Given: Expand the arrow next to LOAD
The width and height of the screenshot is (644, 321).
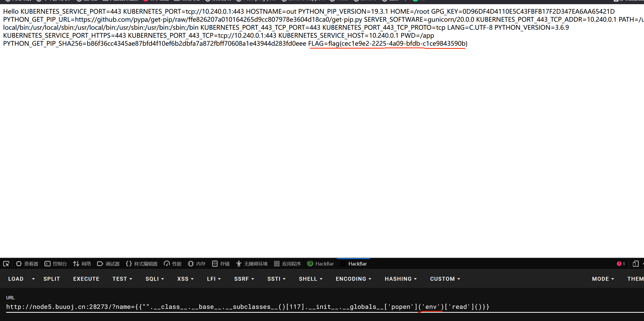Looking at the screenshot, I should (x=33, y=279).
